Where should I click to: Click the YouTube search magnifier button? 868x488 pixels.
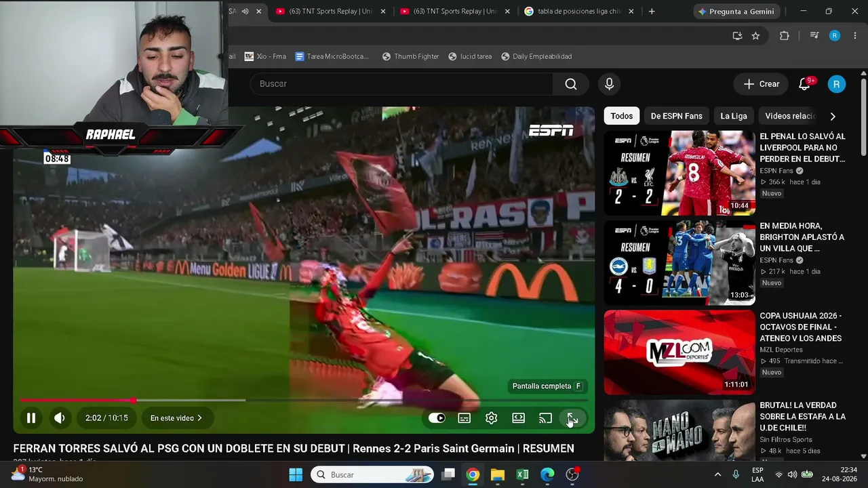[x=571, y=84]
